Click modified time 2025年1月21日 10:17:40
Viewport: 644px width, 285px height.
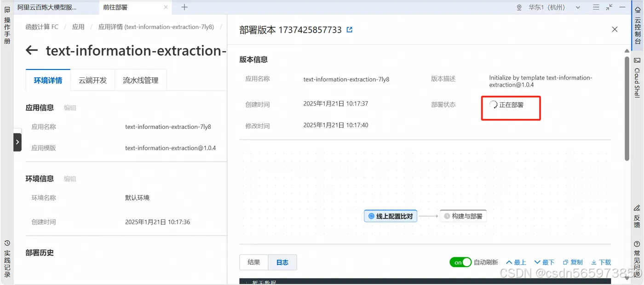point(336,125)
